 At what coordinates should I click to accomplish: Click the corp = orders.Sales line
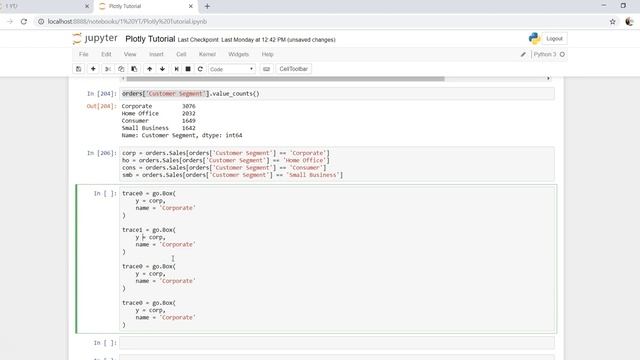click(x=226, y=153)
